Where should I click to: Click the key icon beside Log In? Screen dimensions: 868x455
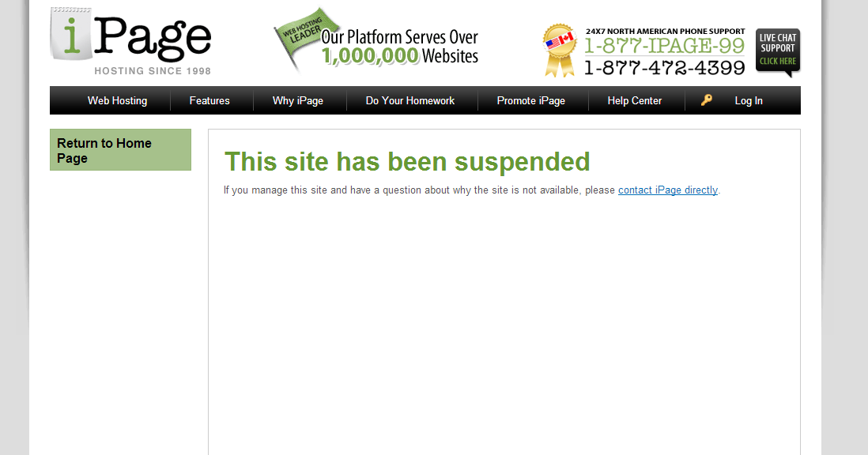click(x=707, y=100)
